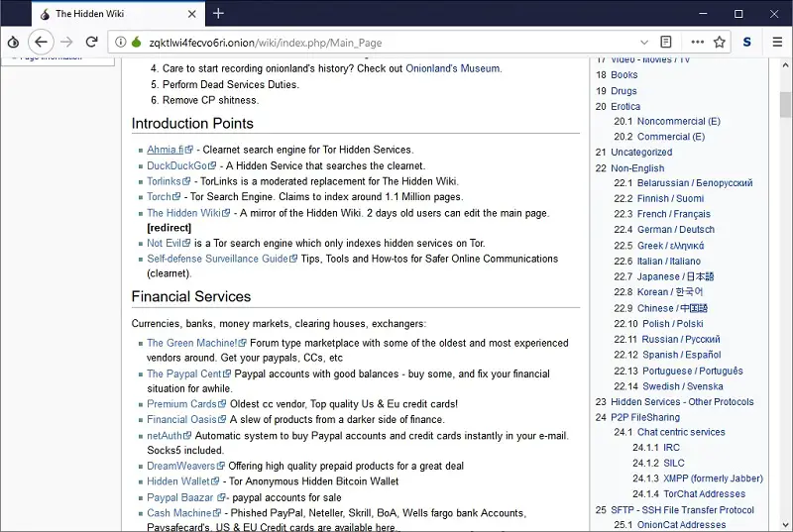Viewport: 793px width, 532px height.
Task: Open the DuckDuckGo link
Action: point(181,165)
